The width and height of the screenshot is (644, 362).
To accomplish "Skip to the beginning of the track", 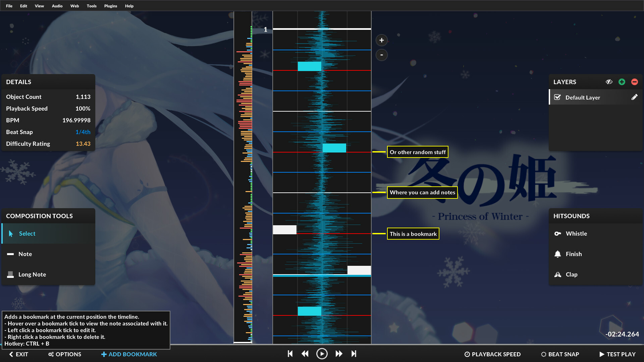I will [x=290, y=354].
